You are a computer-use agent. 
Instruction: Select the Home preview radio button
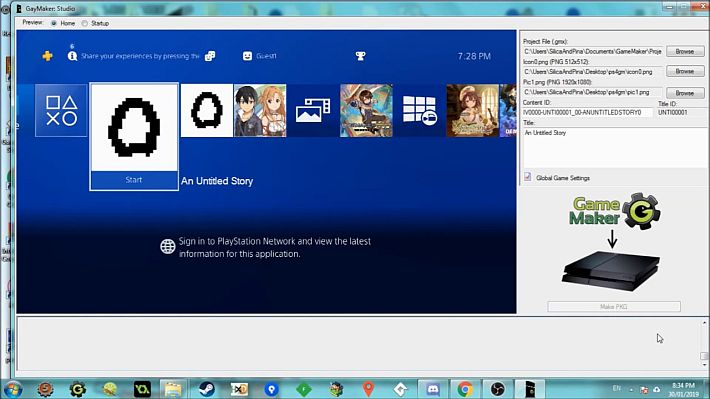click(54, 23)
